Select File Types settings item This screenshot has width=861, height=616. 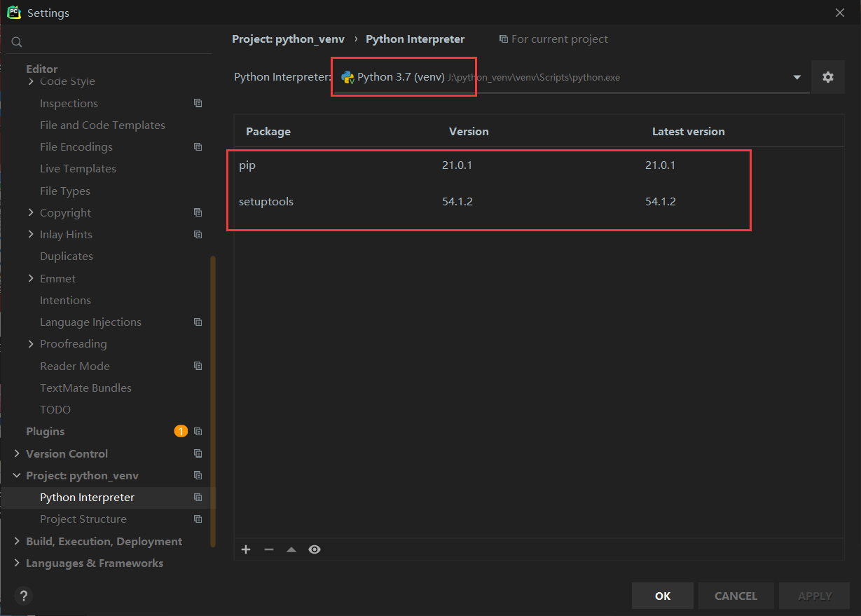65,191
